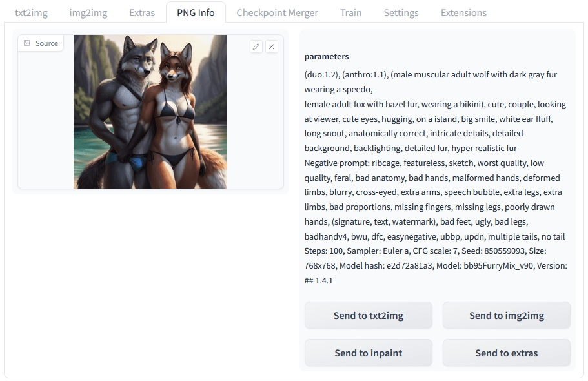The height and width of the screenshot is (381, 588).
Task: Click the Source label text
Action: click(x=46, y=43)
